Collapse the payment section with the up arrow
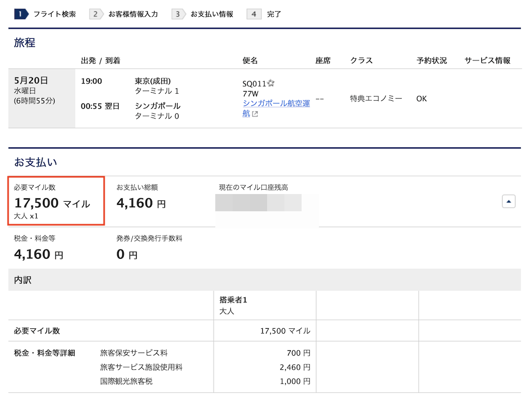532x401 pixels. (508, 201)
